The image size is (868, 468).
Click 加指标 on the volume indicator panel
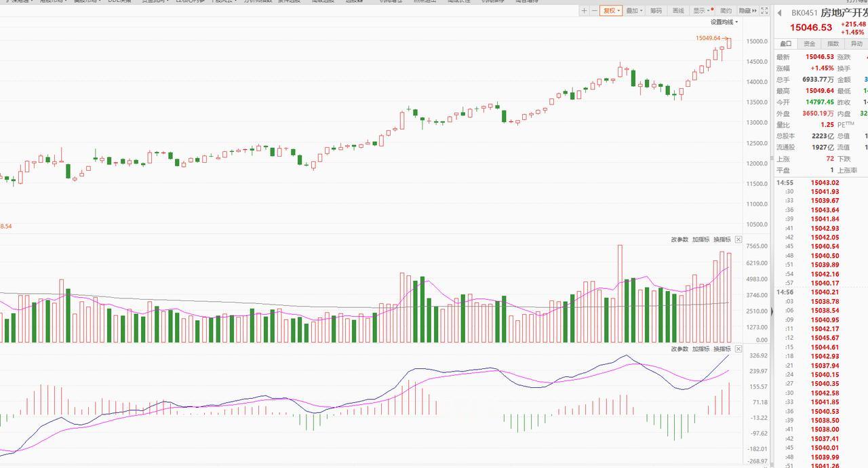coord(701,239)
